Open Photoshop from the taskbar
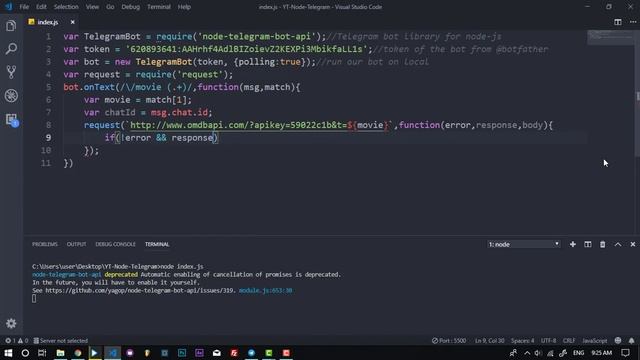This screenshot has height=360, width=640. (x=182, y=353)
